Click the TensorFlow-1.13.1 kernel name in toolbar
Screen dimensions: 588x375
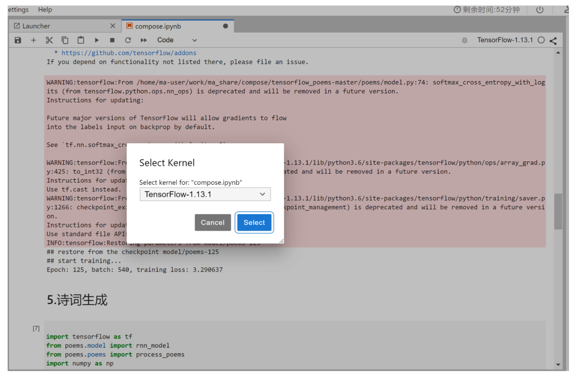[x=505, y=40]
